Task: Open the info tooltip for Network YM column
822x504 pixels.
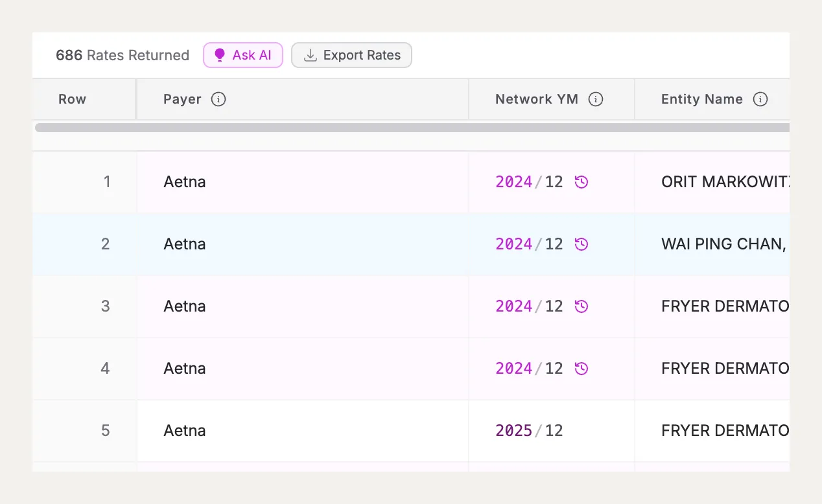Action: pyautogui.click(x=594, y=99)
